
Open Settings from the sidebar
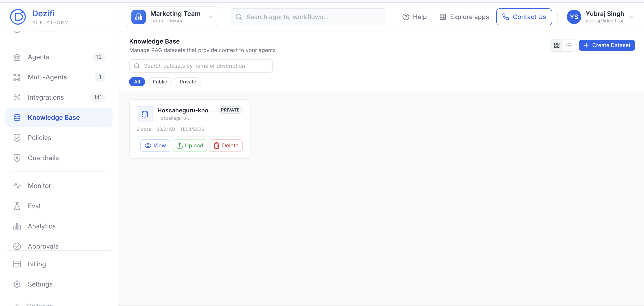(x=59, y=284)
